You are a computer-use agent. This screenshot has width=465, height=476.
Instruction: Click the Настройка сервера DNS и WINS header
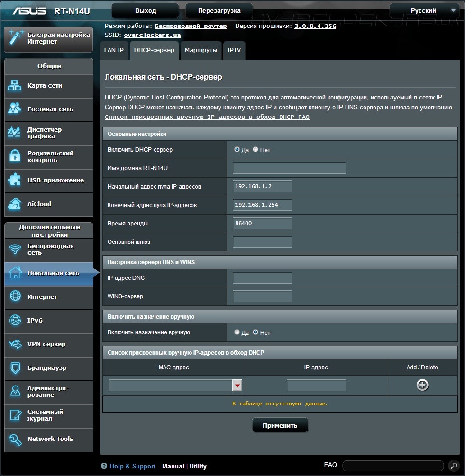pos(280,262)
